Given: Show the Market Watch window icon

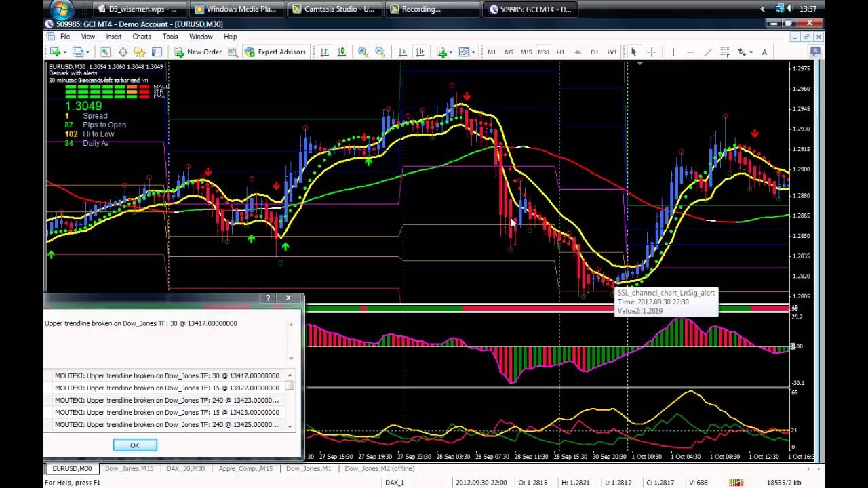Looking at the screenshot, I should [x=106, y=52].
